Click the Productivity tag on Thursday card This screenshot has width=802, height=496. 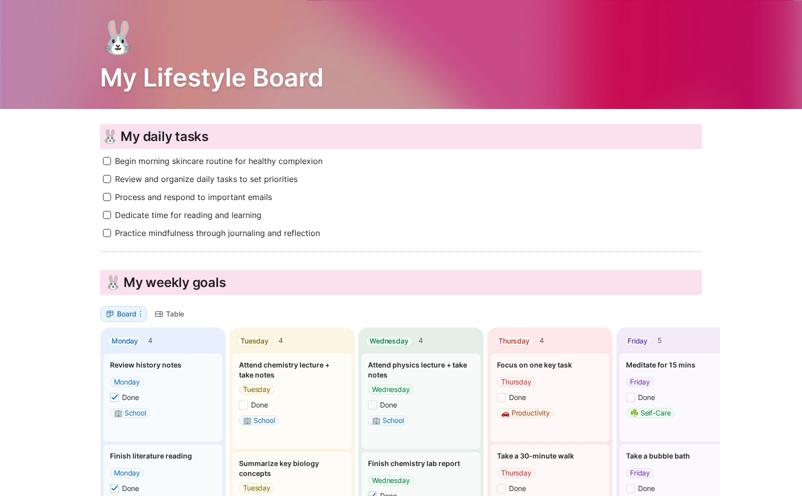pos(525,413)
